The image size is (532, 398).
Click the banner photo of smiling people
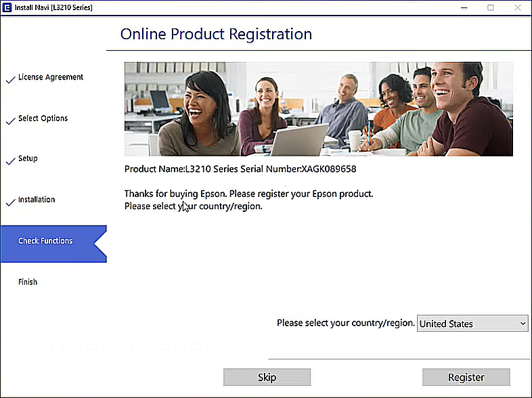[318, 109]
